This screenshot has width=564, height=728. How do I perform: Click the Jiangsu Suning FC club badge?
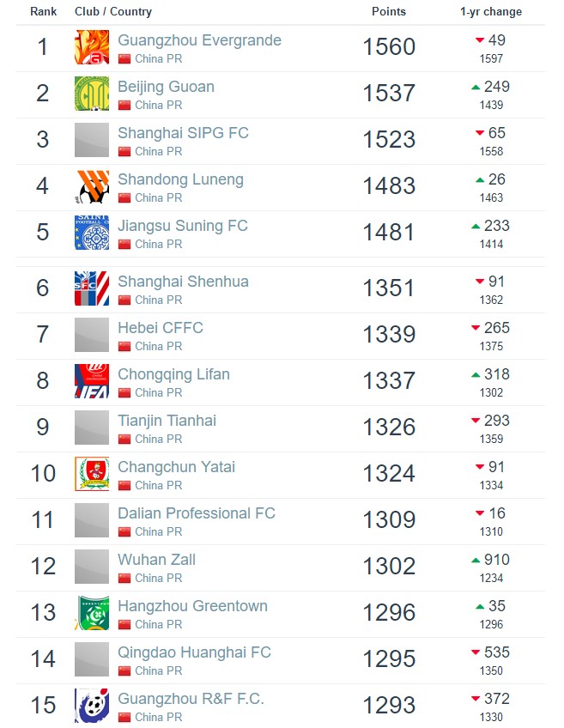click(x=92, y=233)
